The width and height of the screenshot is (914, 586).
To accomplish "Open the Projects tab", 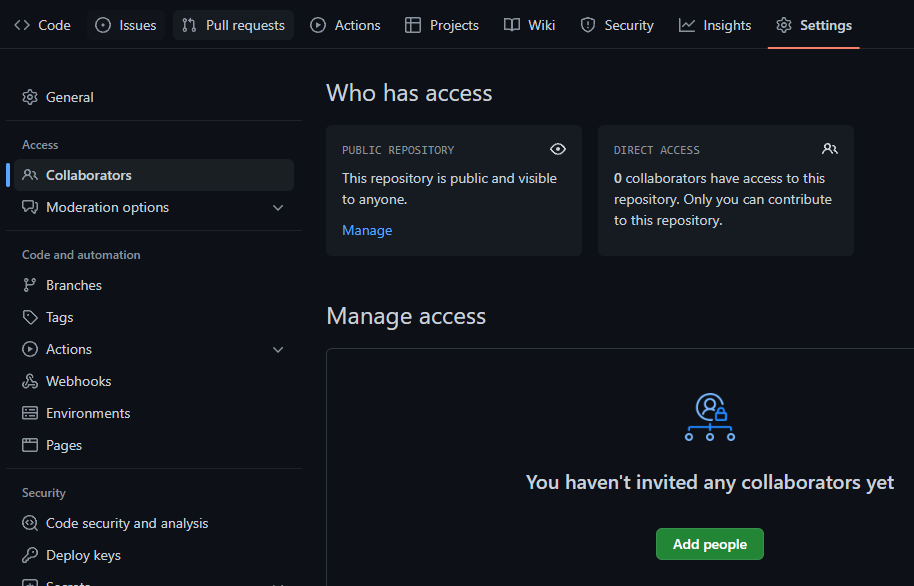I will click(x=442, y=25).
